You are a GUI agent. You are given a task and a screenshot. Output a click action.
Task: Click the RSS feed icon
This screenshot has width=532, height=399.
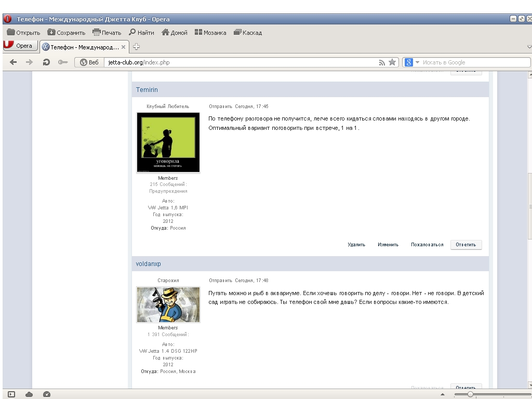[x=382, y=62]
